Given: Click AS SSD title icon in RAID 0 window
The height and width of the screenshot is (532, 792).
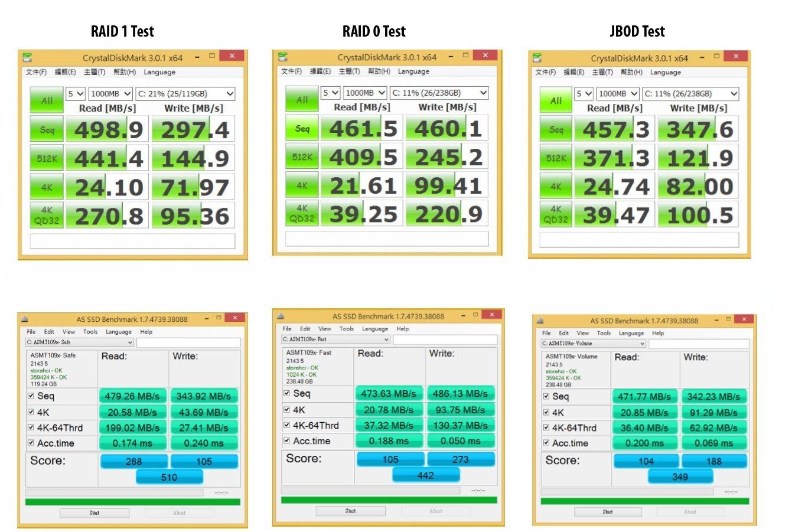Looking at the screenshot, I should [x=281, y=316].
